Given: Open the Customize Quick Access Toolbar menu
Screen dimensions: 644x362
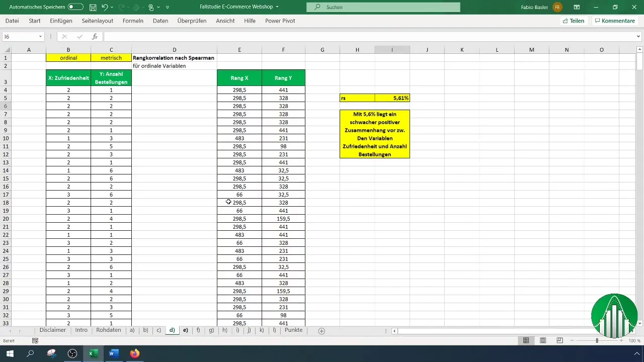Looking at the screenshot, I should coord(168,8).
